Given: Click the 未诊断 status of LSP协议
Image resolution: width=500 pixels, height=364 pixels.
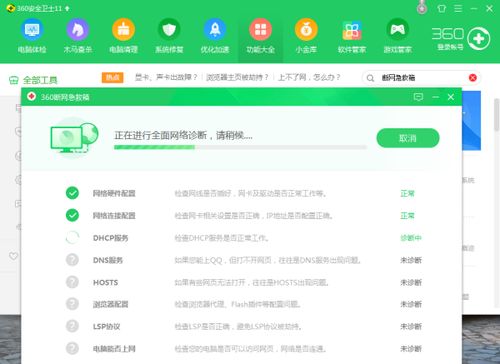Looking at the screenshot, I should pyautogui.click(x=411, y=326).
